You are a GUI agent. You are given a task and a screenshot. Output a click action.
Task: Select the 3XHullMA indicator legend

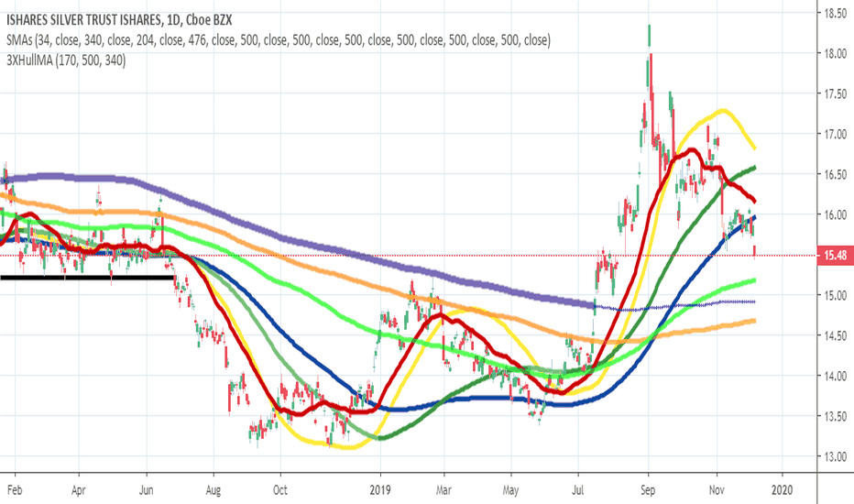[66, 60]
